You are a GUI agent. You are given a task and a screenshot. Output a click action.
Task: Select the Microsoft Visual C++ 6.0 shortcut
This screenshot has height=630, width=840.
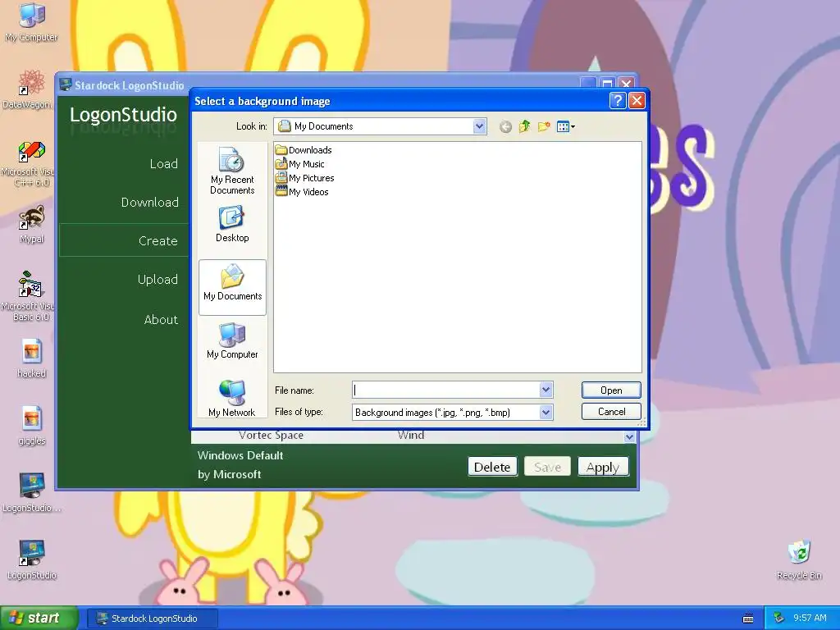coord(30,163)
